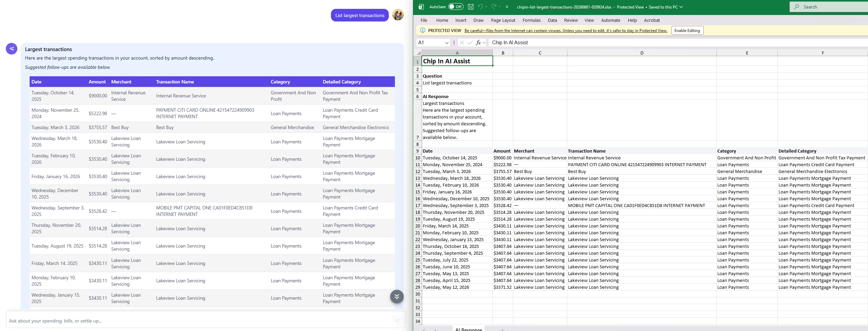
Task: Click the user avatar in chat
Action: click(x=398, y=15)
